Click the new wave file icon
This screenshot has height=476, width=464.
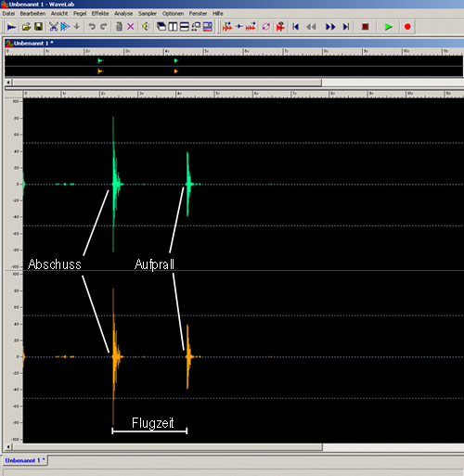(11, 27)
